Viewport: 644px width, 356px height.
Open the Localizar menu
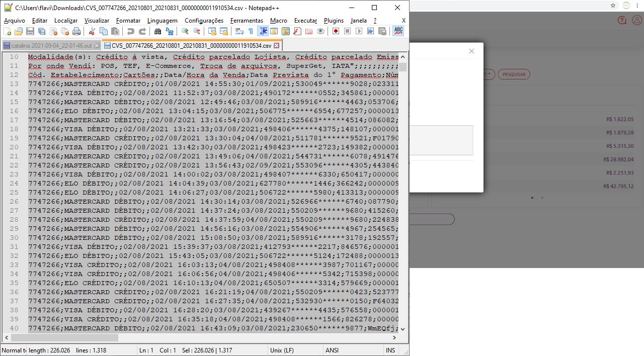[x=66, y=21]
